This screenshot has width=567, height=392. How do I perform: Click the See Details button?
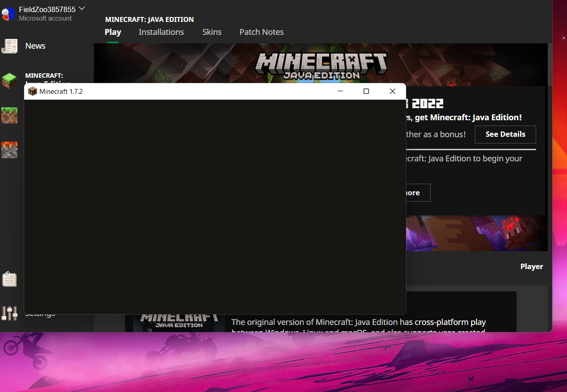(x=505, y=134)
